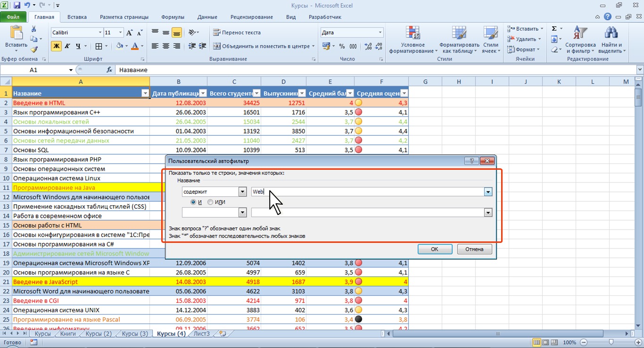Open the Название column filter dropdown
644x348 pixels.
coord(145,93)
